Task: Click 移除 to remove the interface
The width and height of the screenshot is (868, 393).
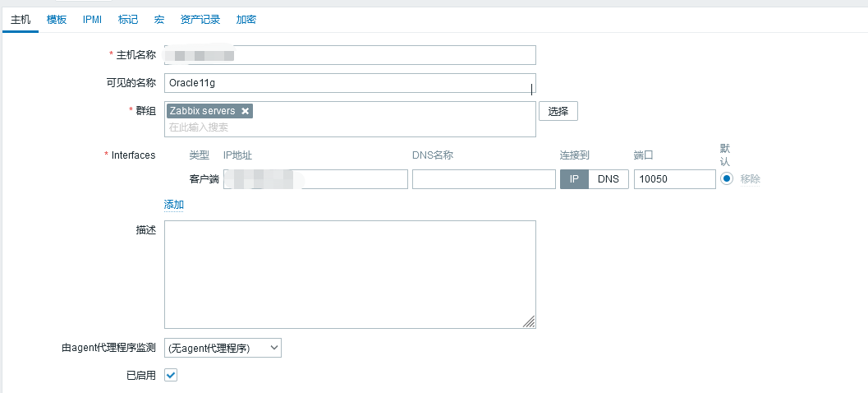Action: click(750, 179)
